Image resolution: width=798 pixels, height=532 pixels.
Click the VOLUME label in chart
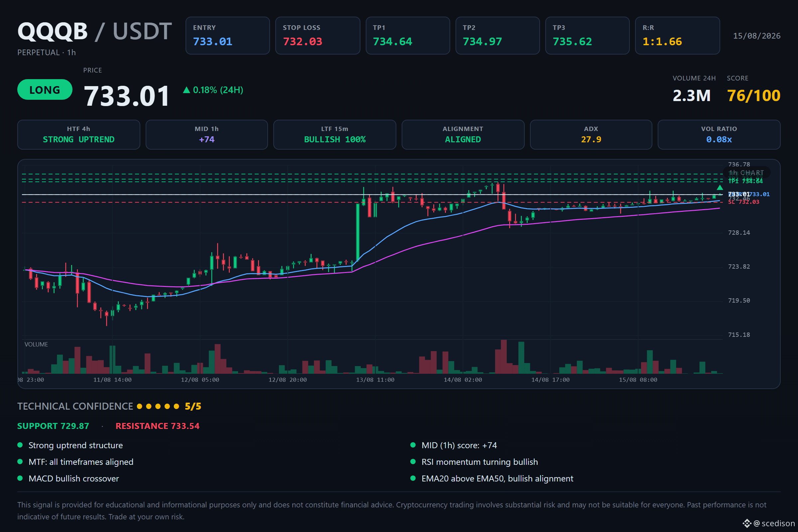36,344
